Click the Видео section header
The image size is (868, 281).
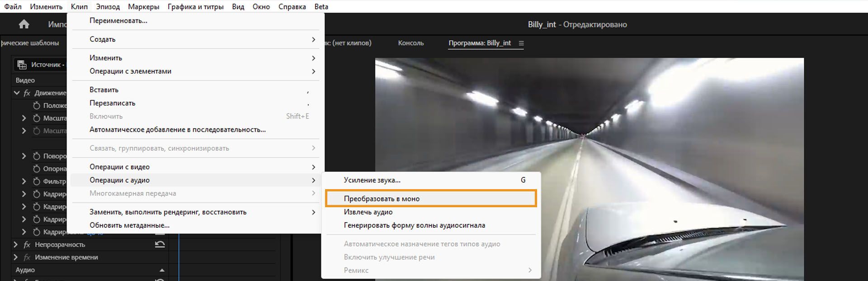pyautogui.click(x=25, y=80)
